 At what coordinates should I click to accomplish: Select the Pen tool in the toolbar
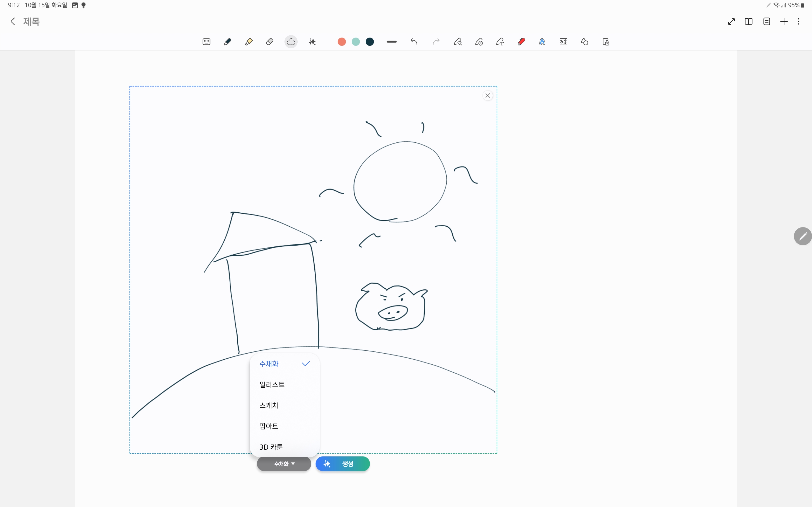click(227, 42)
